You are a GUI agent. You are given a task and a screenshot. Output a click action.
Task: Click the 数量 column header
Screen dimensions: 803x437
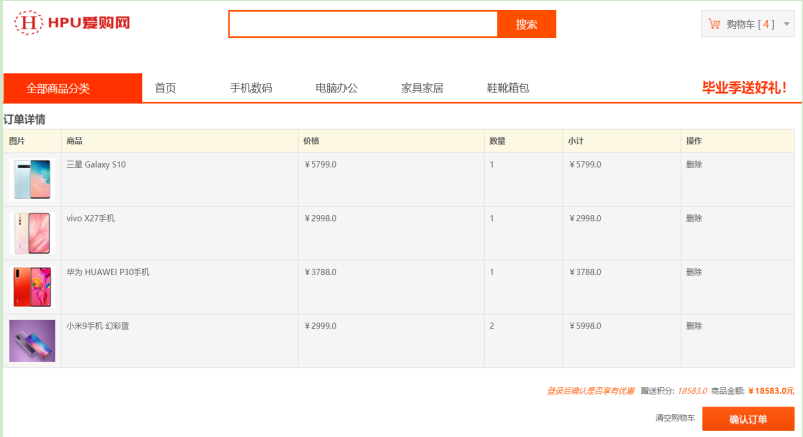tap(497, 141)
